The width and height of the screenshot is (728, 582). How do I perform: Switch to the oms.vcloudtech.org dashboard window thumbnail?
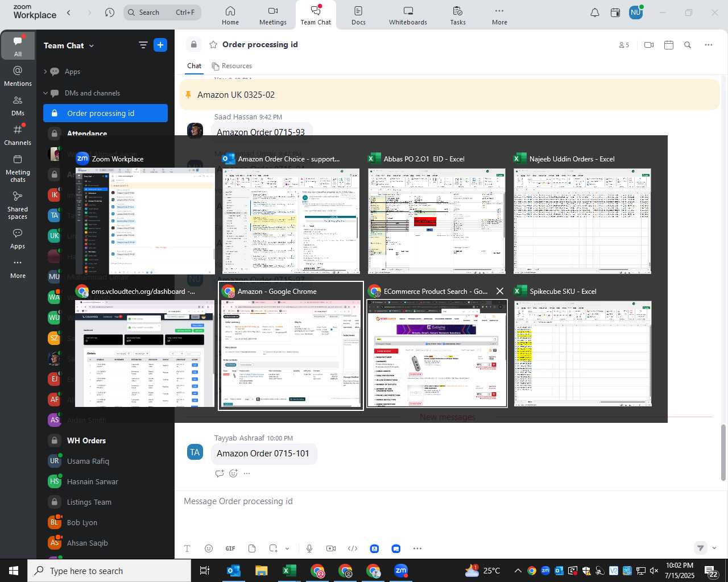tap(145, 353)
